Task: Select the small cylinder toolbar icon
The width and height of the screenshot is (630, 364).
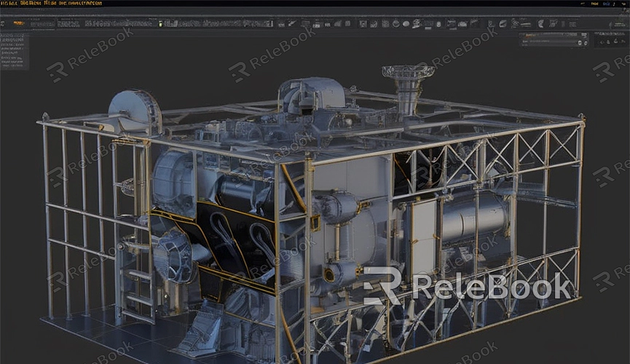Action: [438, 24]
